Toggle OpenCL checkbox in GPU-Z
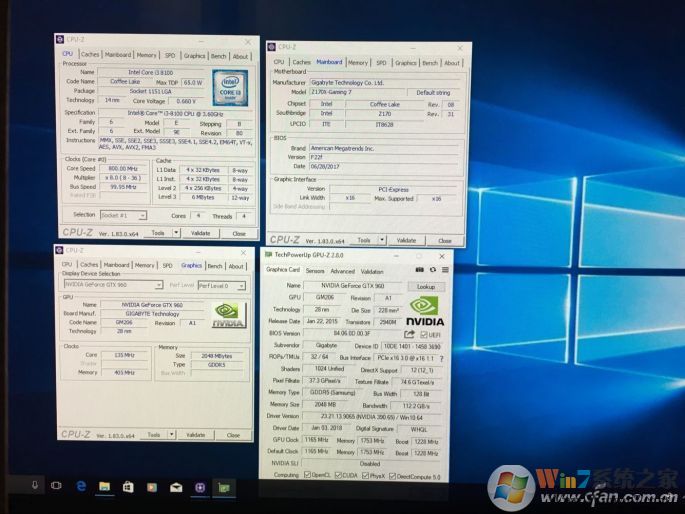 pos(307,475)
